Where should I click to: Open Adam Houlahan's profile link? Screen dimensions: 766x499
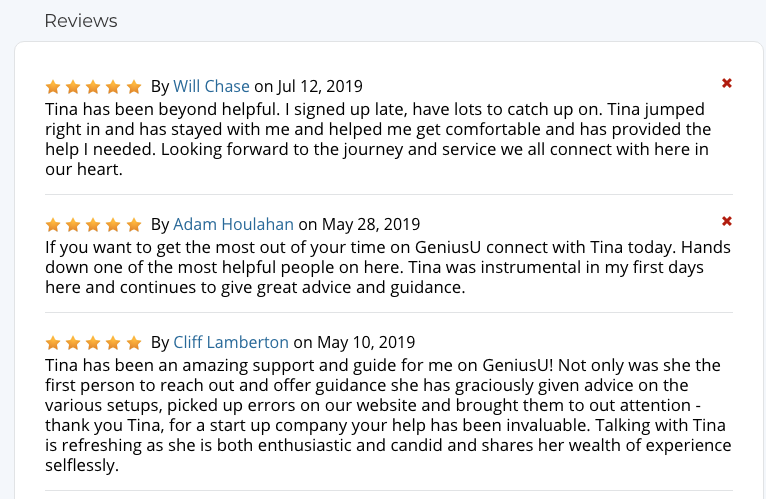pos(234,224)
